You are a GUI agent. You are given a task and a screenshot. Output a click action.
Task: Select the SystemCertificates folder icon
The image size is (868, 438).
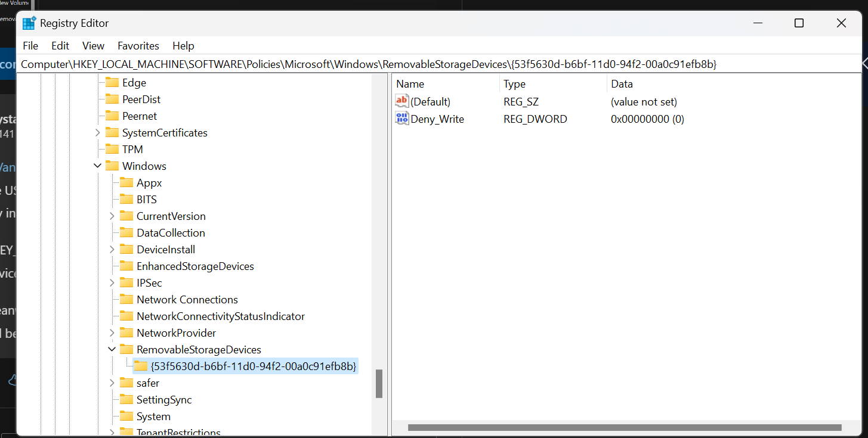click(112, 132)
